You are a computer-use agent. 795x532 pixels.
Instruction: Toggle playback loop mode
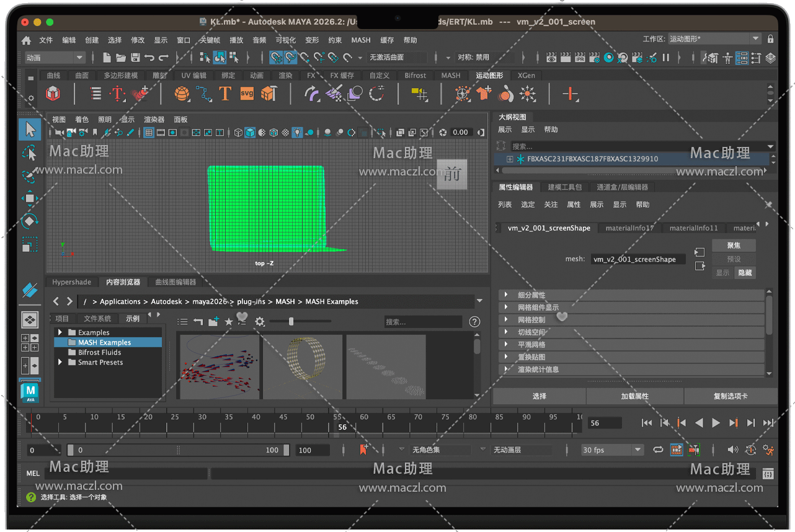(658, 450)
